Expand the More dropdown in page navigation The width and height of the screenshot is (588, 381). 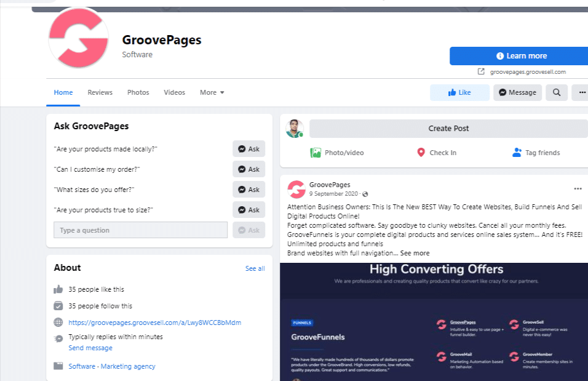click(x=212, y=92)
